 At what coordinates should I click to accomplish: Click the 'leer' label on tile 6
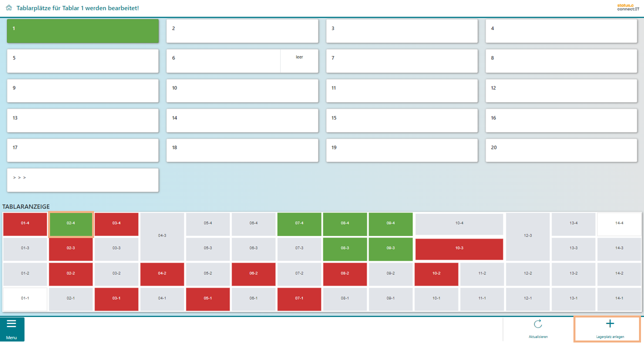click(x=299, y=57)
